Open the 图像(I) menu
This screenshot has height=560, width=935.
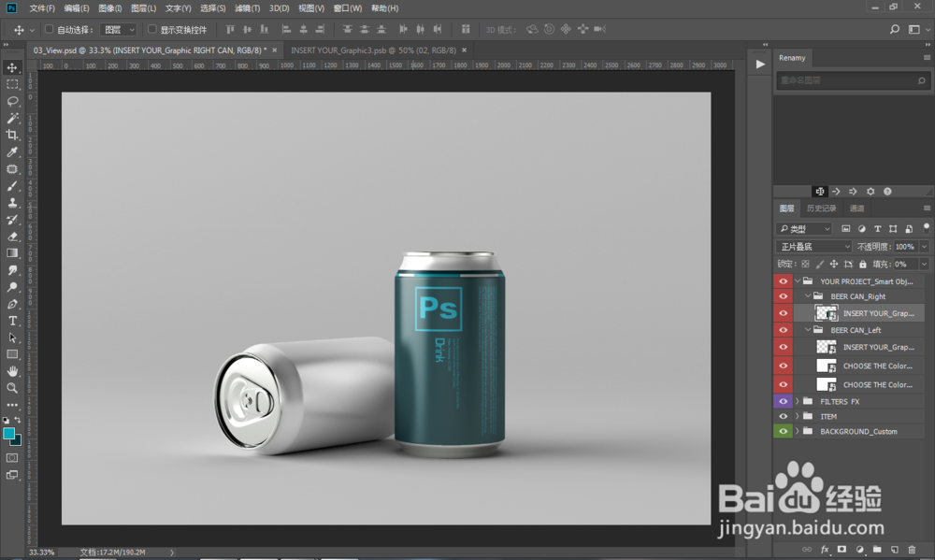pos(109,8)
